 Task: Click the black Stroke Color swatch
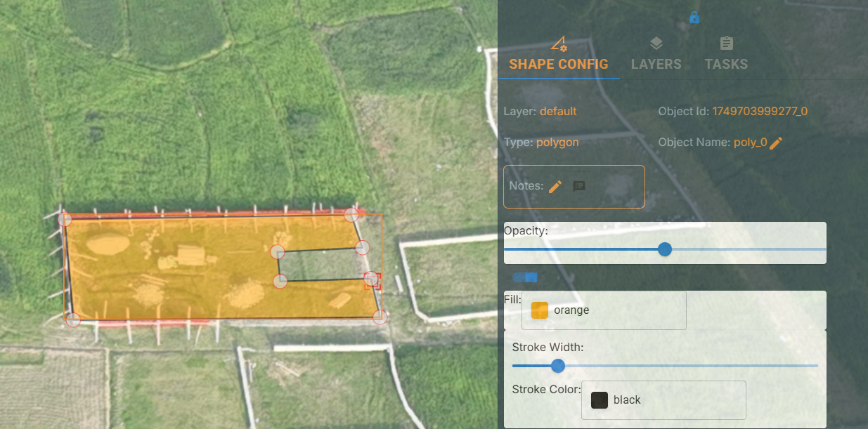[600, 400]
